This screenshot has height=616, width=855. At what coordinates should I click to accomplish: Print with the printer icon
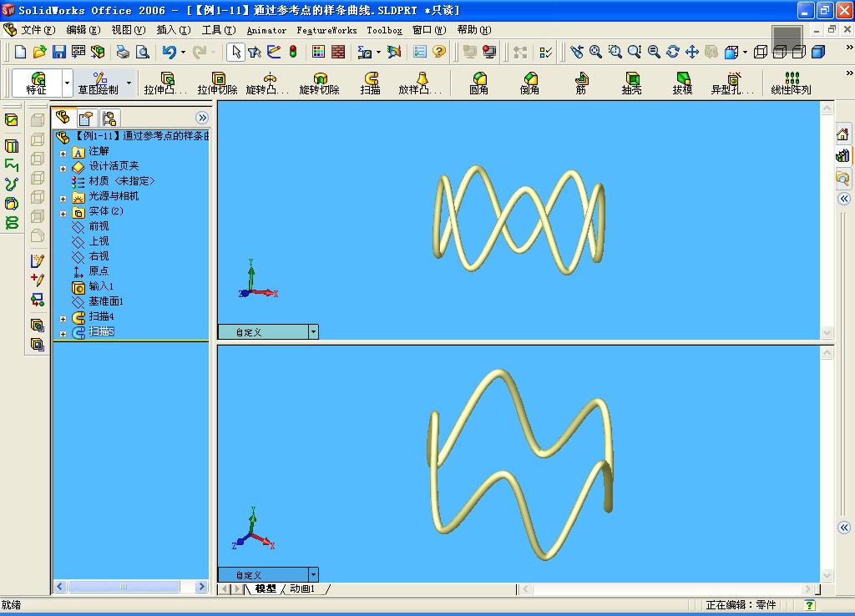tap(124, 52)
